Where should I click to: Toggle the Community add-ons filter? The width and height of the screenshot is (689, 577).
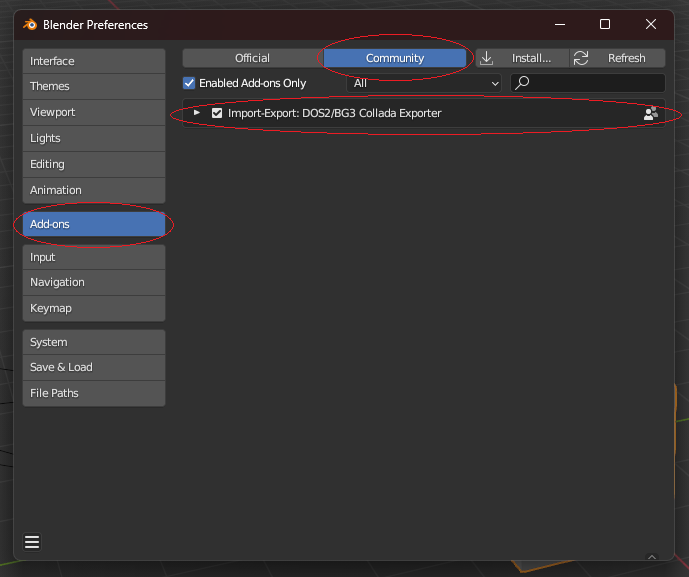[x=395, y=58]
